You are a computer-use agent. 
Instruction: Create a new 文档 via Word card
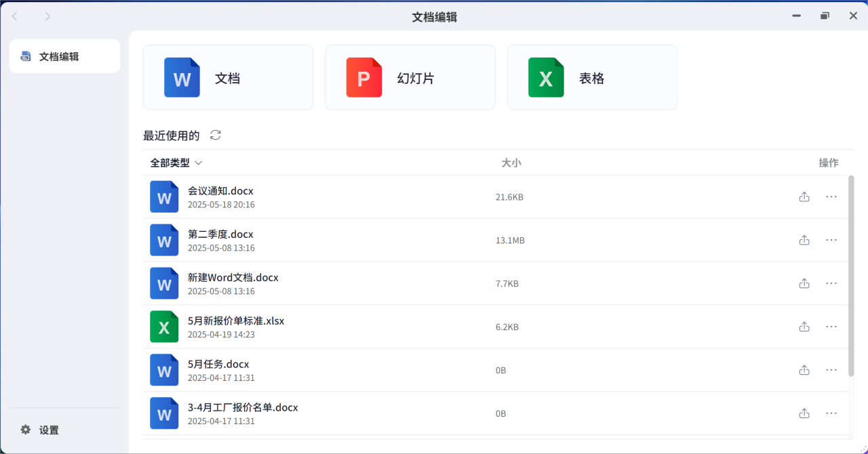click(x=228, y=77)
